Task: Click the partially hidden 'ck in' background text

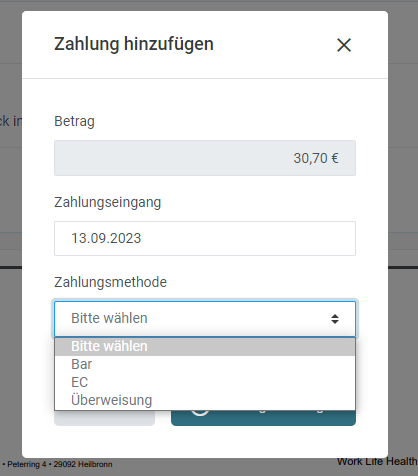Action: click(11, 121)
